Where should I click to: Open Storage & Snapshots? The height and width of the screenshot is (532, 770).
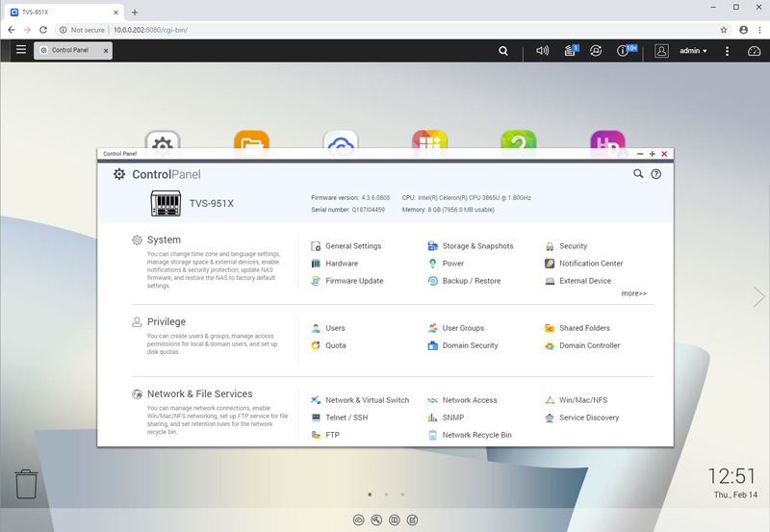click(471, 246)
